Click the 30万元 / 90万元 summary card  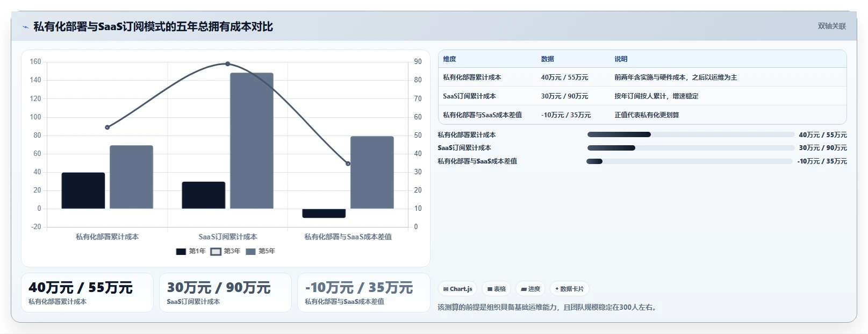(225, 293)
